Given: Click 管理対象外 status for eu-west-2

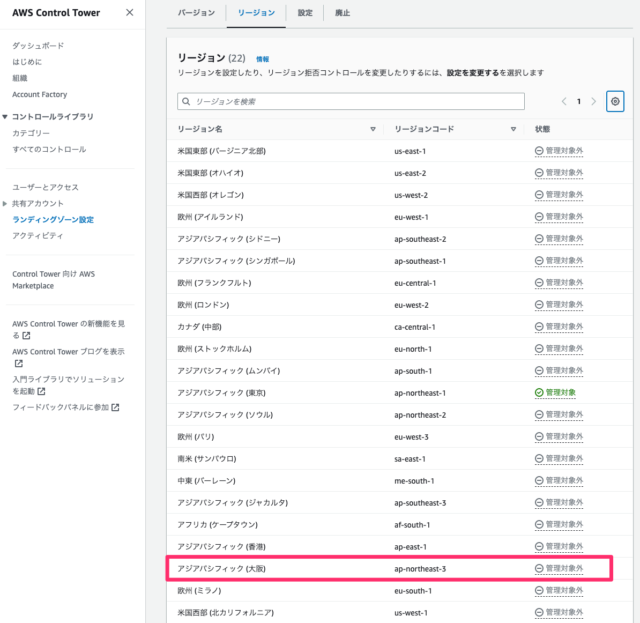Looking at the screenshot, I should point(559,305).
